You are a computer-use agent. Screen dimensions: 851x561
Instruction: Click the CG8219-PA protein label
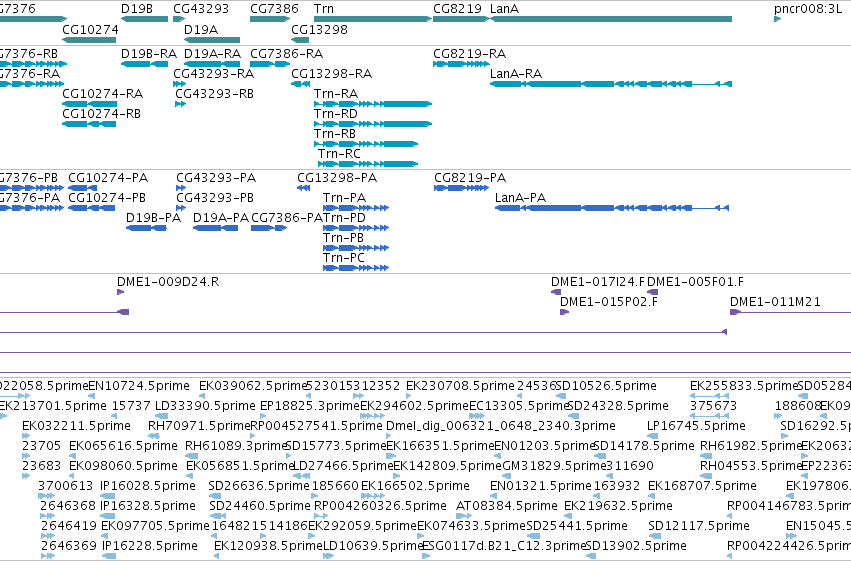470,178
